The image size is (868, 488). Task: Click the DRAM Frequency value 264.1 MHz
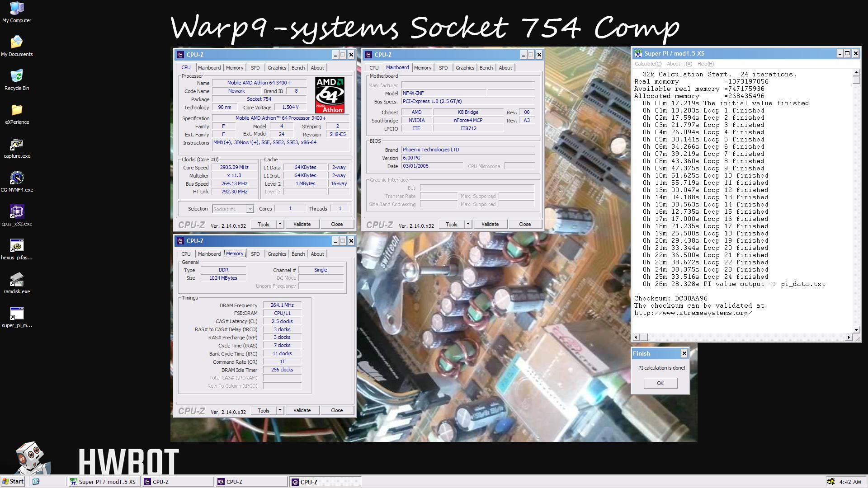[282, 305]
